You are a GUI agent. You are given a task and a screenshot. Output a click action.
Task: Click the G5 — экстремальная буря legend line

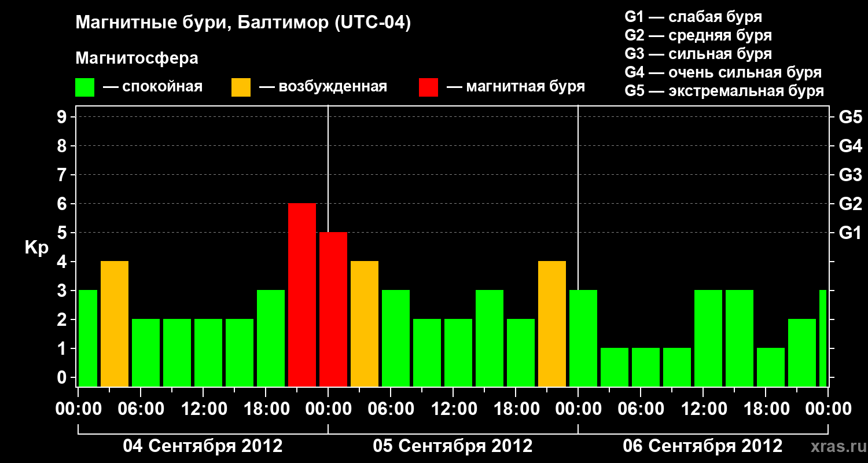click(x=724, y=91)
